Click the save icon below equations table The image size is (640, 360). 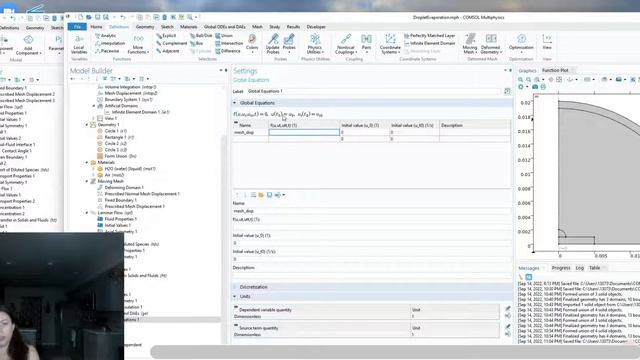click(x=269, y=195)
